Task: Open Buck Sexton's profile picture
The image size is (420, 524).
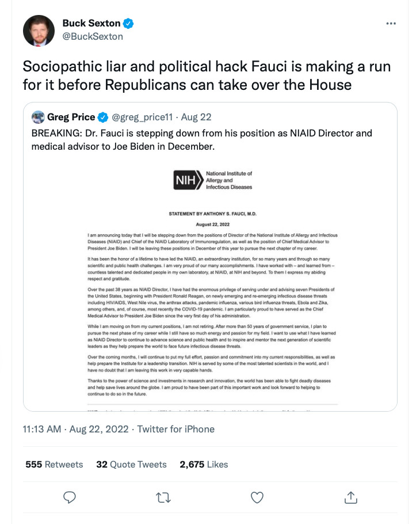Action: tap(39, 31)
